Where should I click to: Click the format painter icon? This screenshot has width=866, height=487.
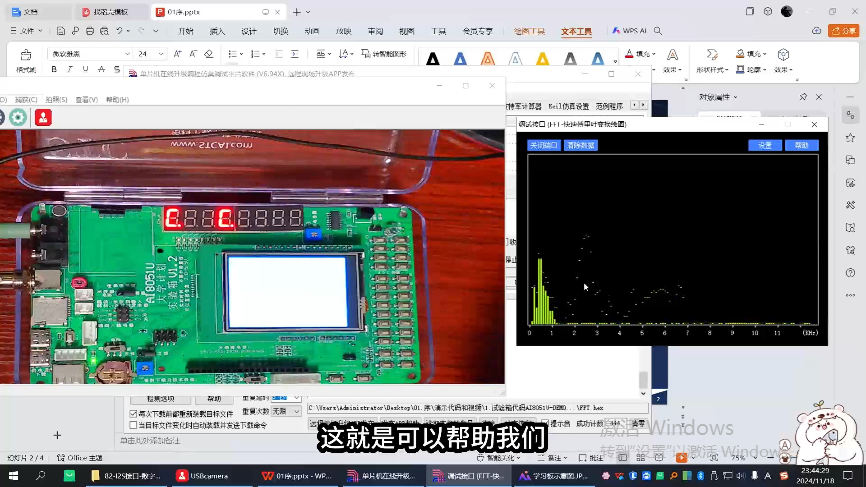pos(25,55)
